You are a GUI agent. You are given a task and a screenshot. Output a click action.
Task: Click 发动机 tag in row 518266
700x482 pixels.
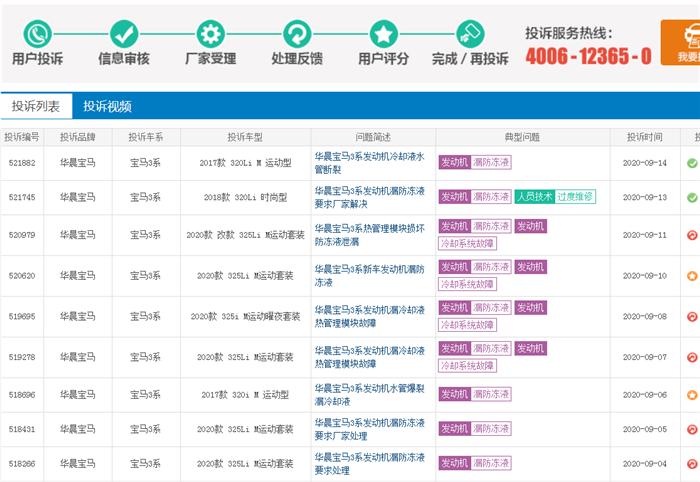coord(454,463)
